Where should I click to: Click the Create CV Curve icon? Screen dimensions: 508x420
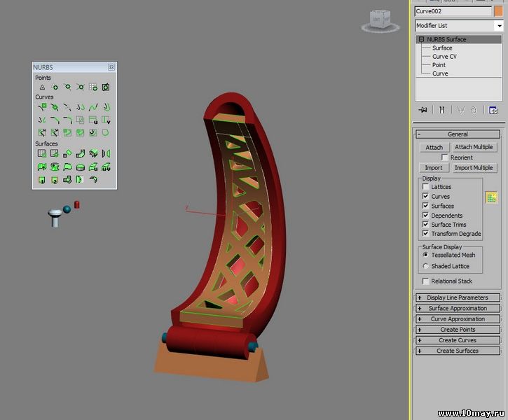[x=42, y=107]
